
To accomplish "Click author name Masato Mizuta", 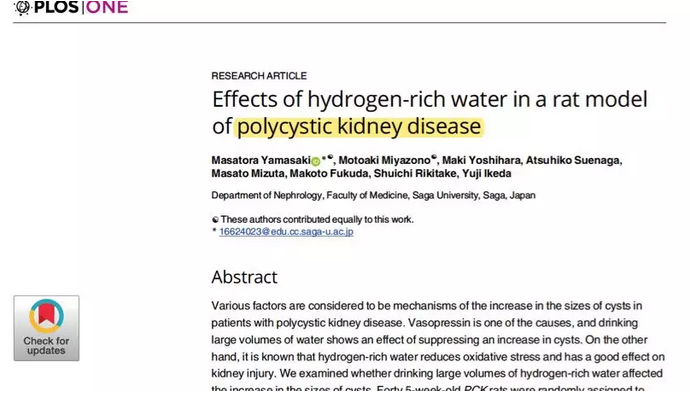I will click(x=245, y=173).
